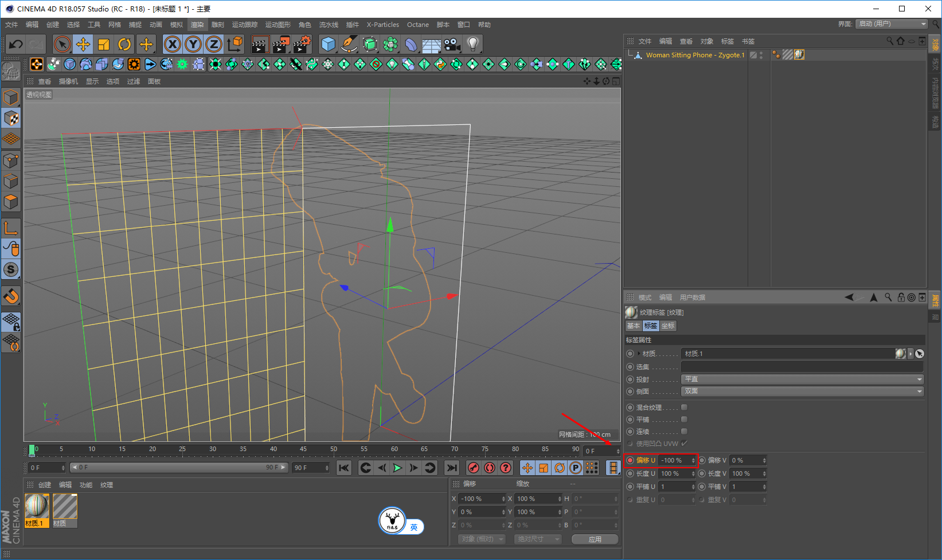
Task: Open the 投射 dropdown showing 平直
Action: (x=802, y=379)
